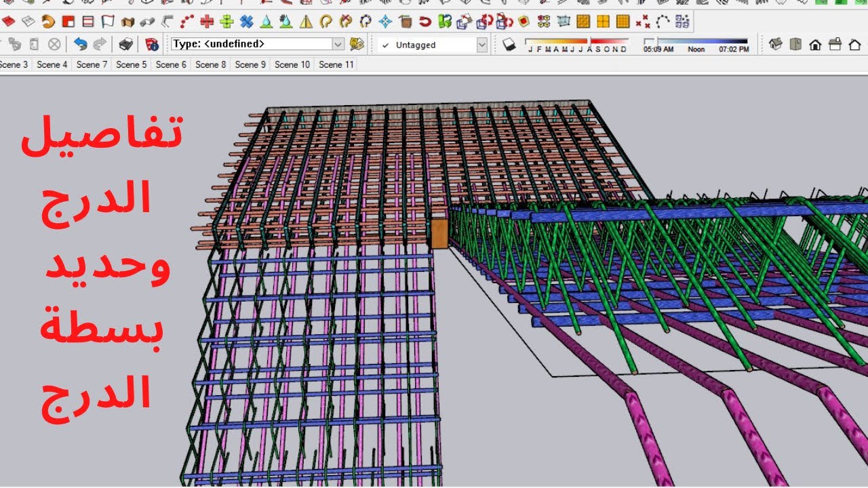This screenshot has height=488, width=868.
Task: Open the Scene 11 tab
Action: (x=336, y=64)
